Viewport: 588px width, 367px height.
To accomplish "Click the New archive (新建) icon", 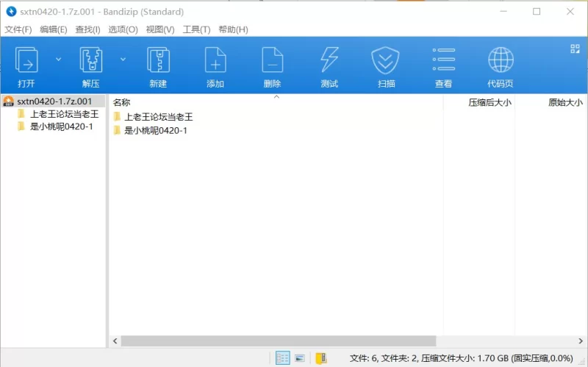I will pos(158,60).
